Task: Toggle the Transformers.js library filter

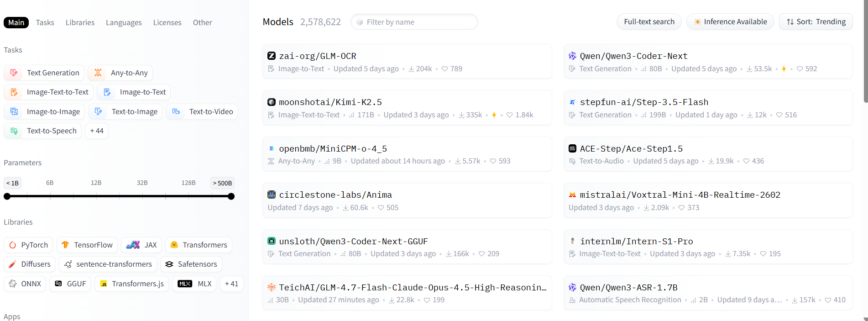Action: tap(132, 284)
